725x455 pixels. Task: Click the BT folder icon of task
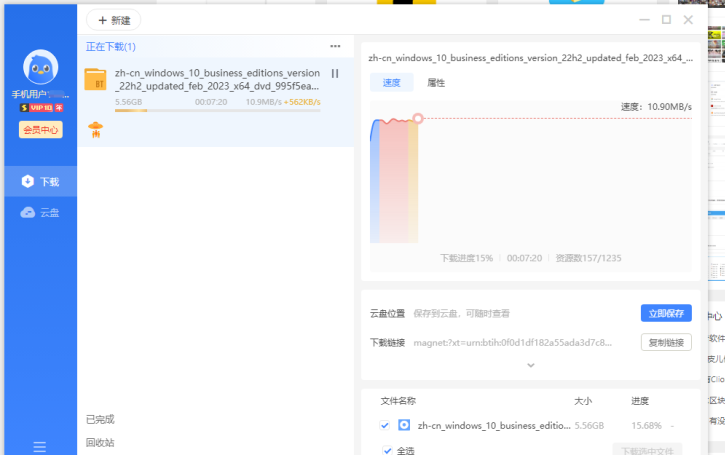coord(96,79)
